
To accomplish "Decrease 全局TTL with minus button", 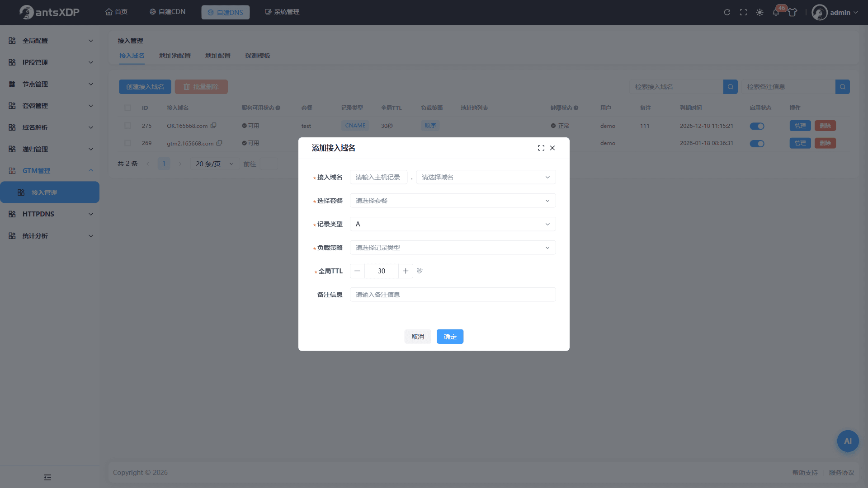I will [357, 271].
